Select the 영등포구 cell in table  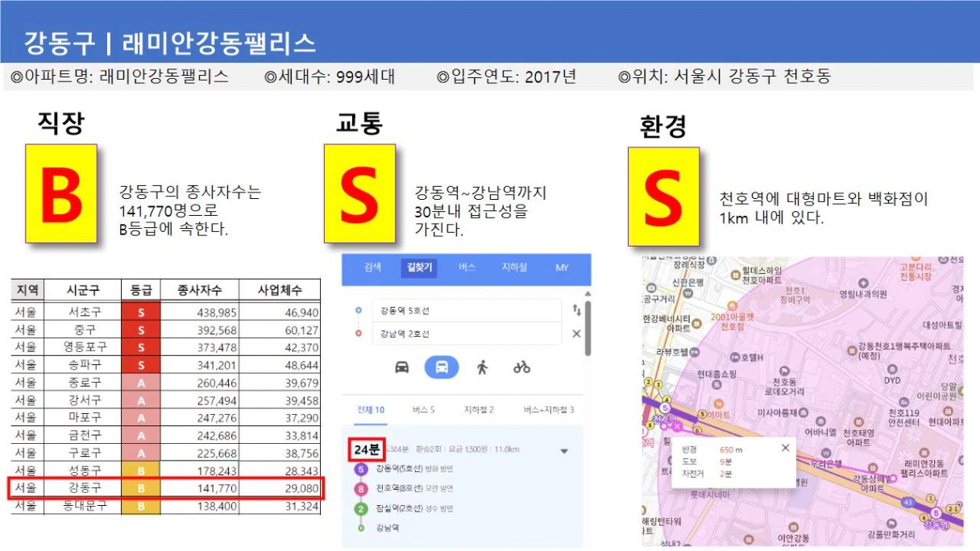82,347
